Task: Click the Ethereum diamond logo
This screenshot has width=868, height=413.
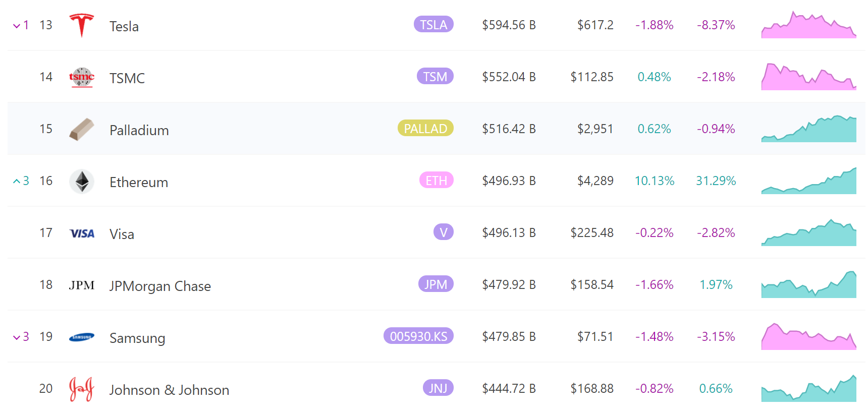Action: tap(81, 181)
